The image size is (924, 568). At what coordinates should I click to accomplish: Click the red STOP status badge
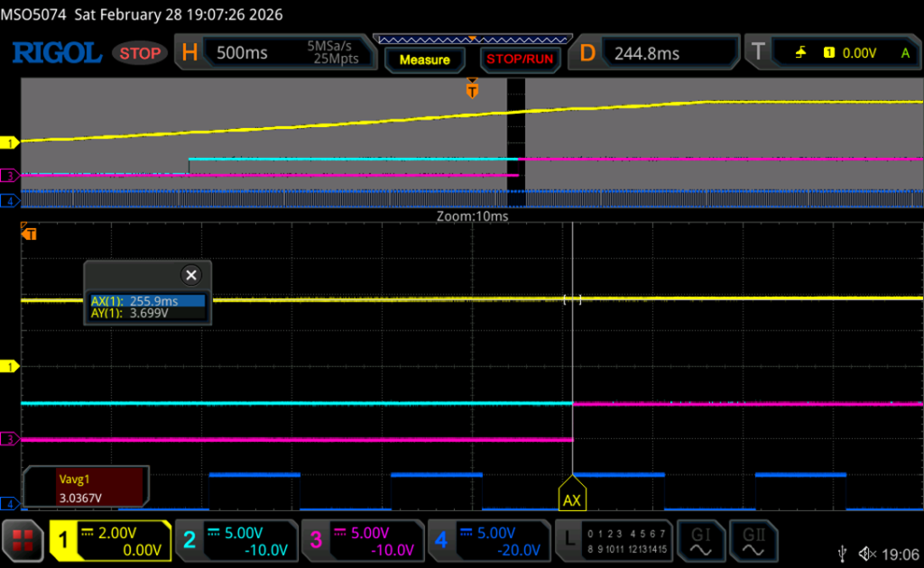point(140,53)
